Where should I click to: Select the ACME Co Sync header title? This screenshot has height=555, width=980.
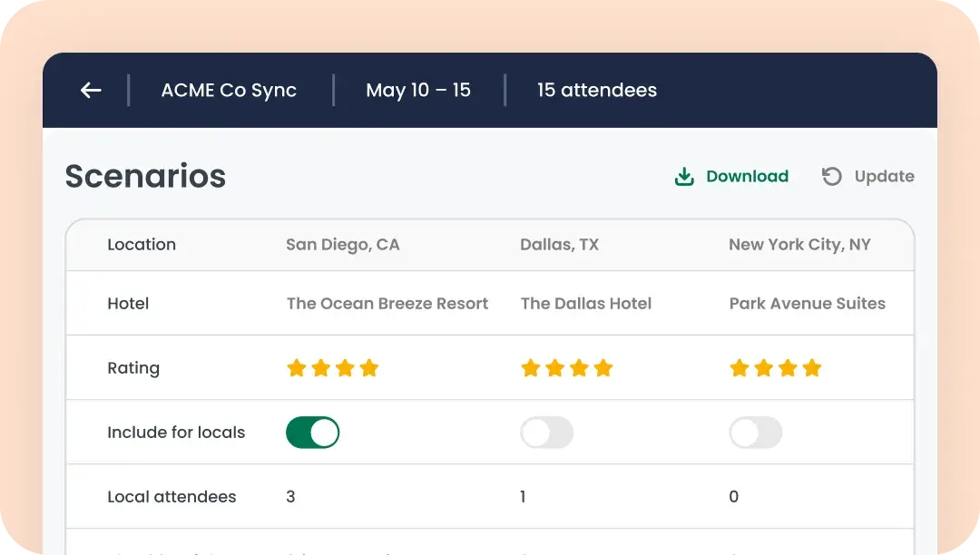229,90
